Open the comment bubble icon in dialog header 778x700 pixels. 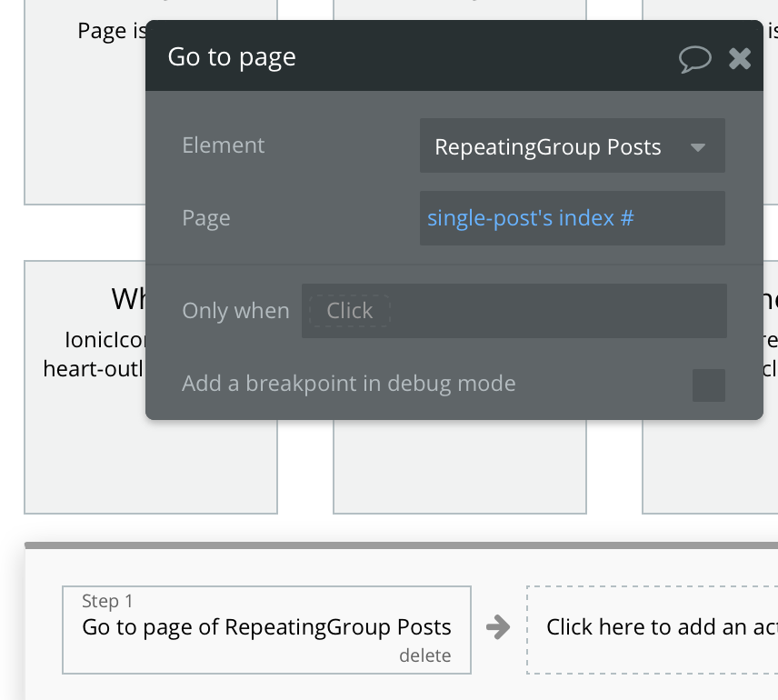click(x=694, y=59)
